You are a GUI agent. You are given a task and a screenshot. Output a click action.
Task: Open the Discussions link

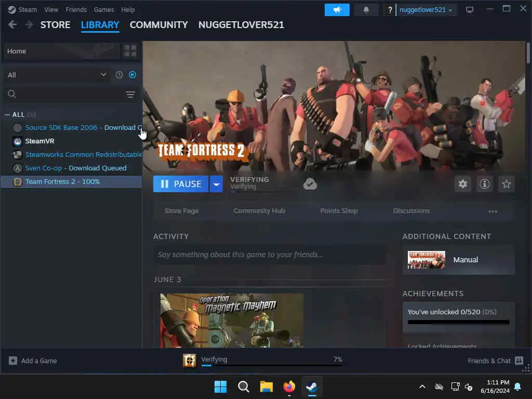coord(411,211)
